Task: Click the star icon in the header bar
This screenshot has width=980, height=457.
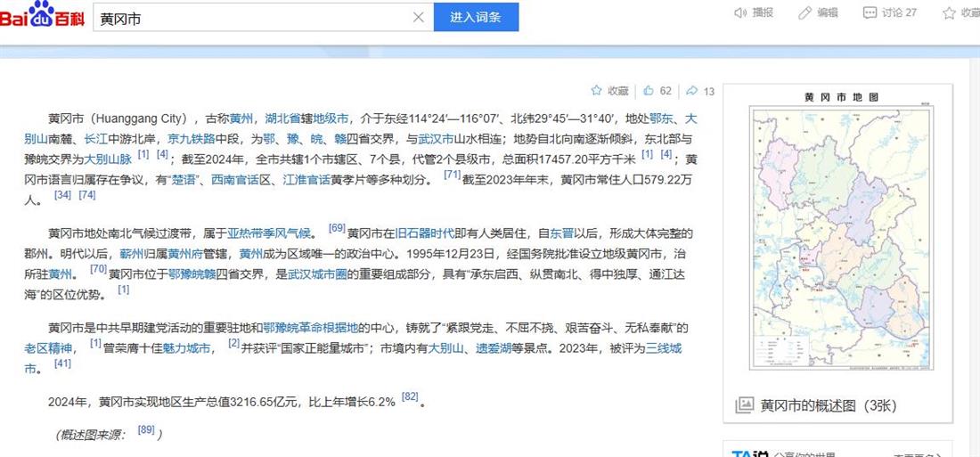Action: [x=949, y=12]
